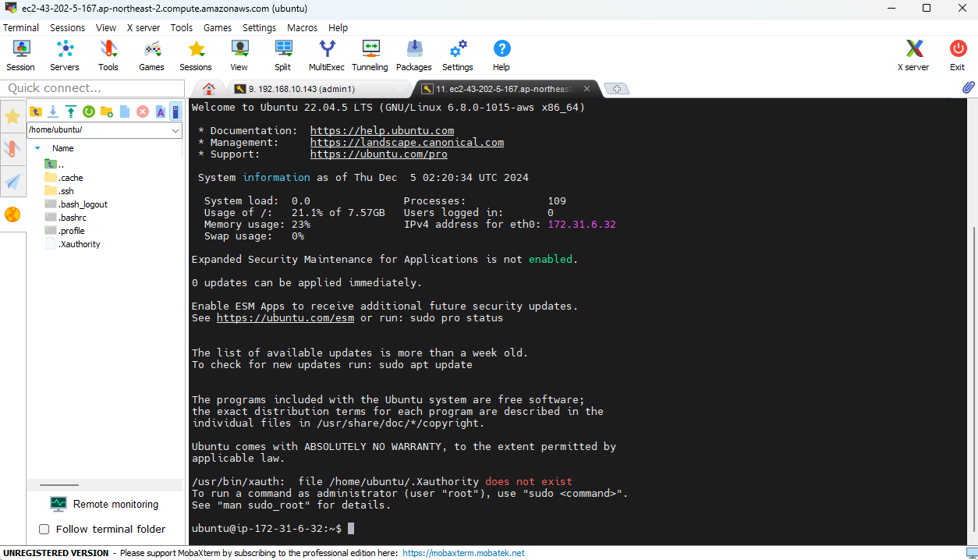Image resolution: width=978 pixels, height=560 pixels.
Task: Open the landscape.canonical.com link
Action: point(407,143)
